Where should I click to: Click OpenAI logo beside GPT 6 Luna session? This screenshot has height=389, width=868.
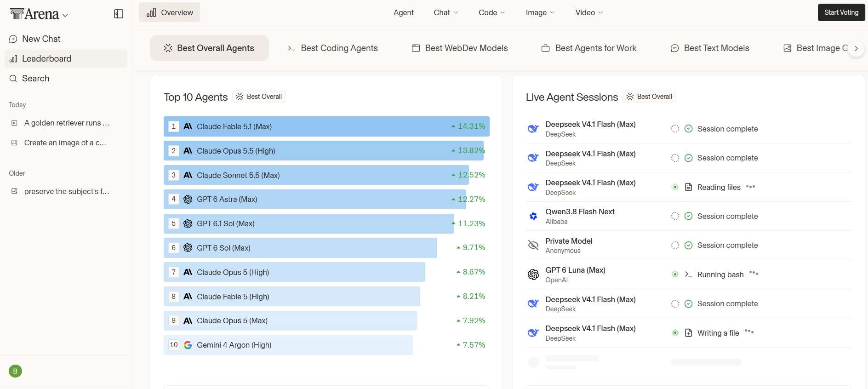pos(533,275)
